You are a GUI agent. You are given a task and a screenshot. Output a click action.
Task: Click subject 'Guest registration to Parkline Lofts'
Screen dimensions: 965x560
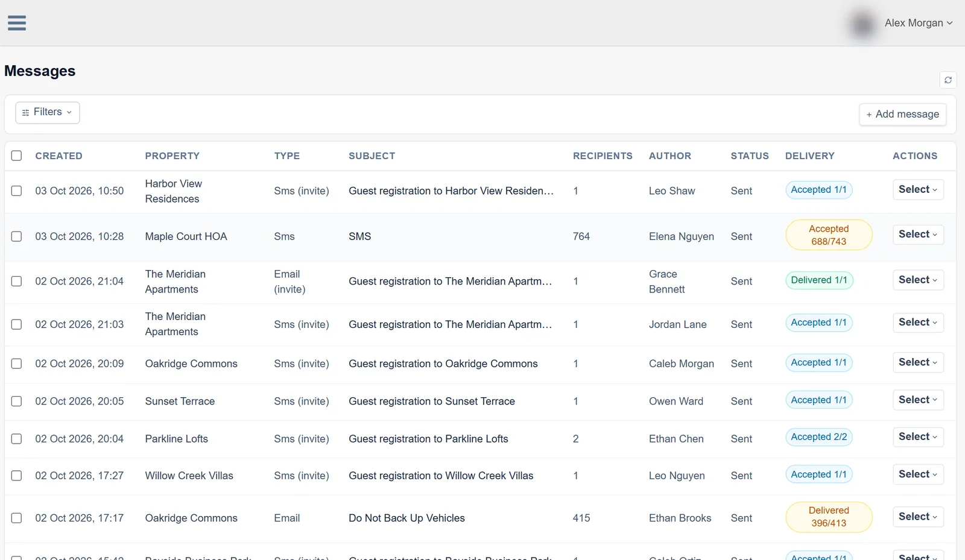(428, 439)
